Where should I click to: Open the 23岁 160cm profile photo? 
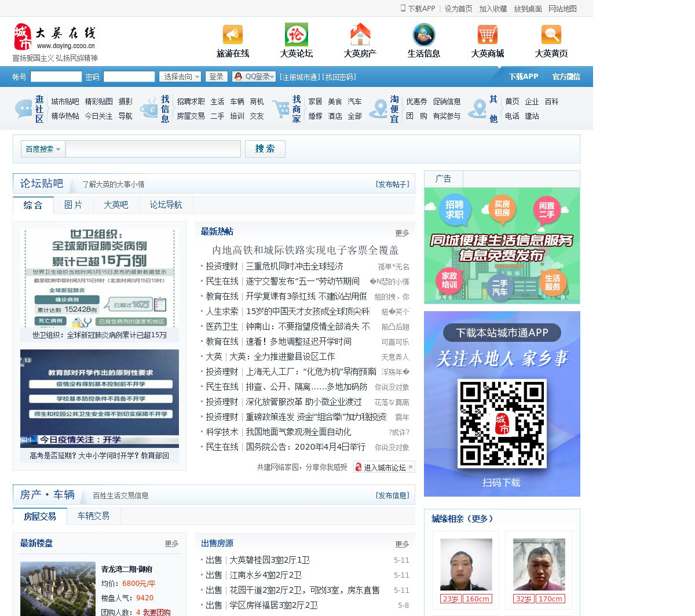click(466, 564)
